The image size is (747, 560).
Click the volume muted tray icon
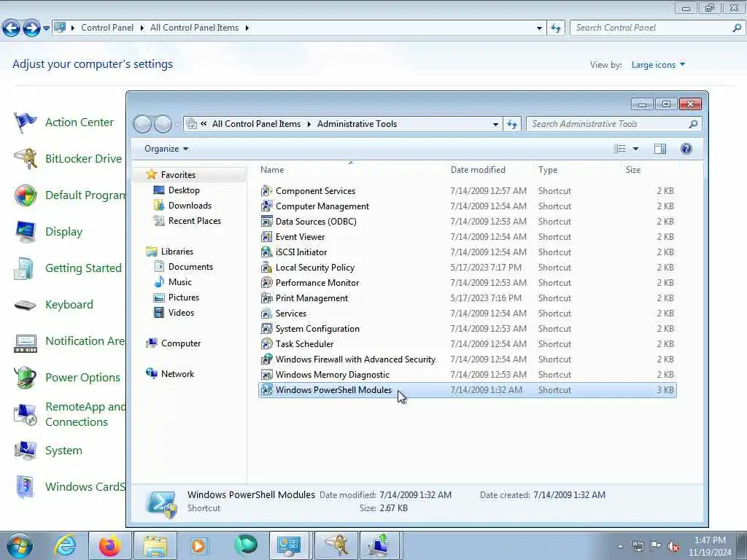[673, 546]
